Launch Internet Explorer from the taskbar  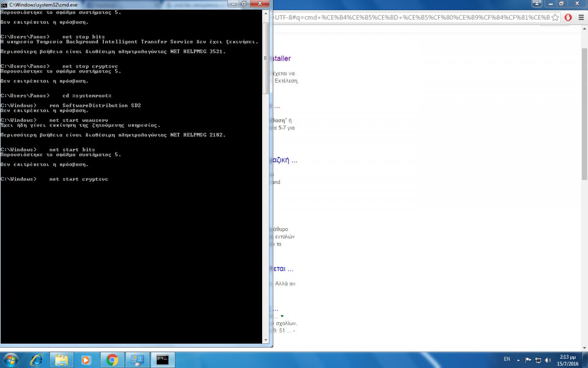click(x=36, y=360)
